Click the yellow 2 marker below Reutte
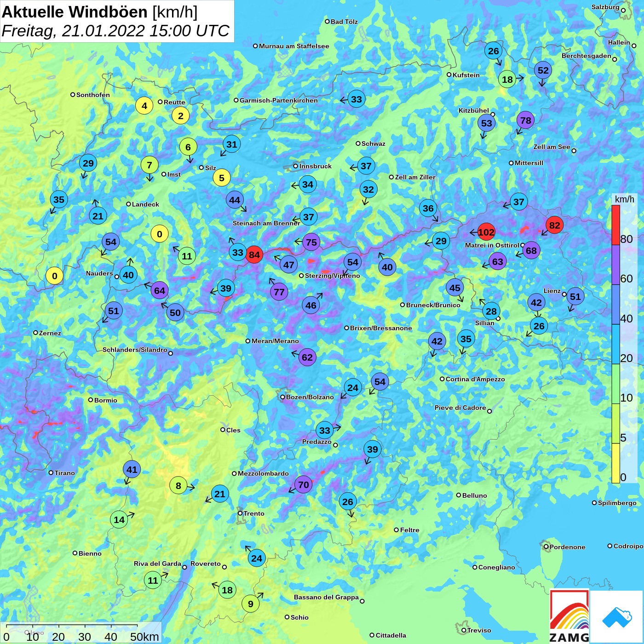The width and height of the screenshot is (644, 644). [181, 115]
